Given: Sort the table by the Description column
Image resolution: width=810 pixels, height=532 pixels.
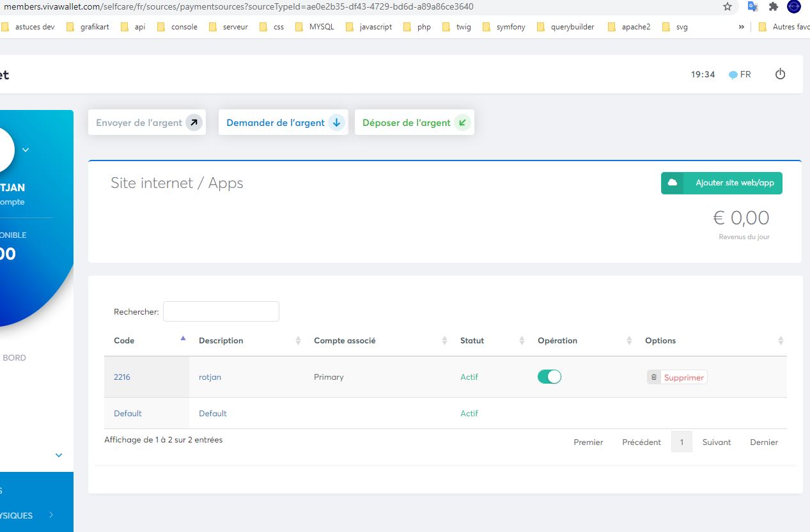Looking at the screenshot, I should tap(221, 340).
